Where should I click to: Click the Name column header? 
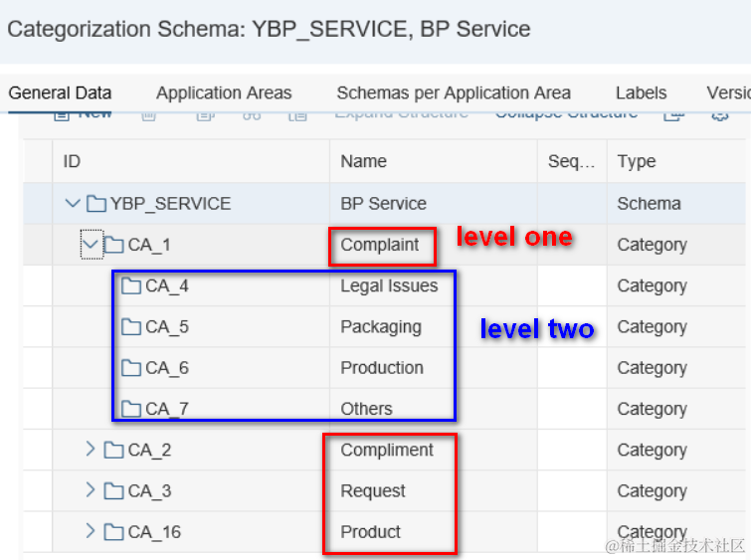coord(364,161)
